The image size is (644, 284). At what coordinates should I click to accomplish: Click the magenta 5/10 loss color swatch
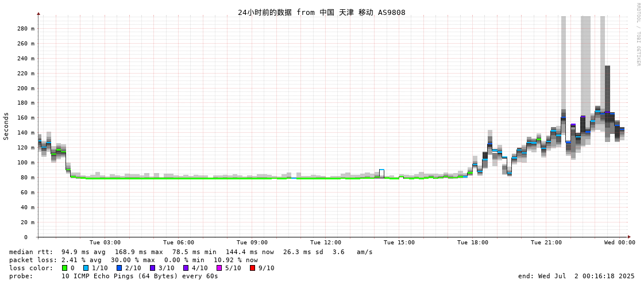(219, 268)
